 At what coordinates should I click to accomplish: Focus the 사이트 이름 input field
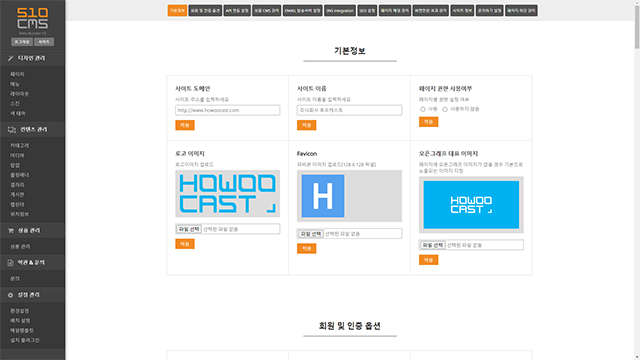point(349,110)
